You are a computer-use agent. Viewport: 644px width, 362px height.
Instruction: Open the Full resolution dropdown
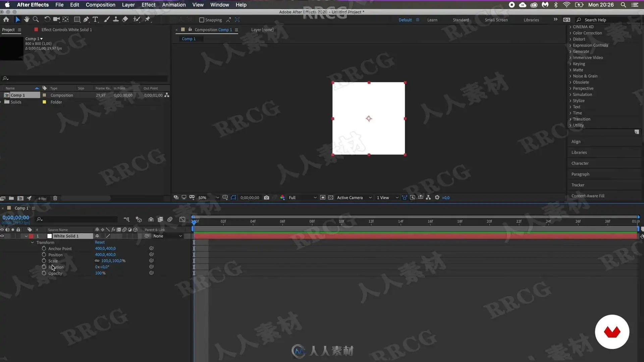click(302, 197)
